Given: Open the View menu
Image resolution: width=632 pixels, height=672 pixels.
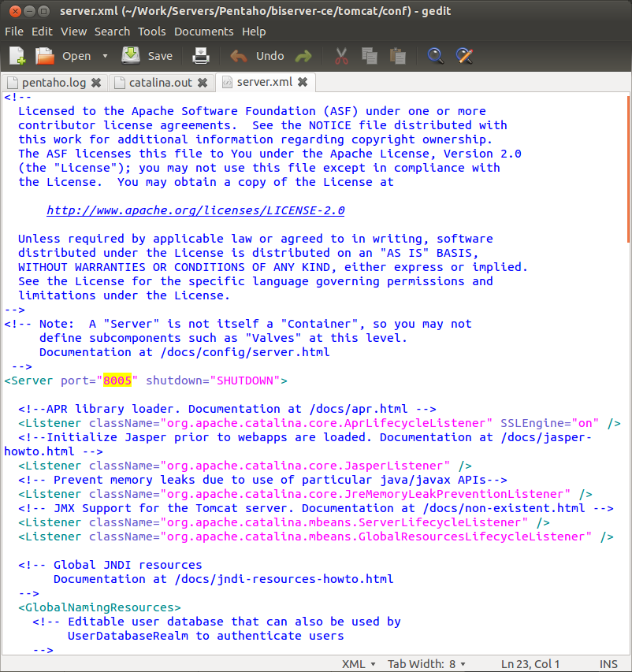Looking at the screenshot, I should tap(73, 32).
